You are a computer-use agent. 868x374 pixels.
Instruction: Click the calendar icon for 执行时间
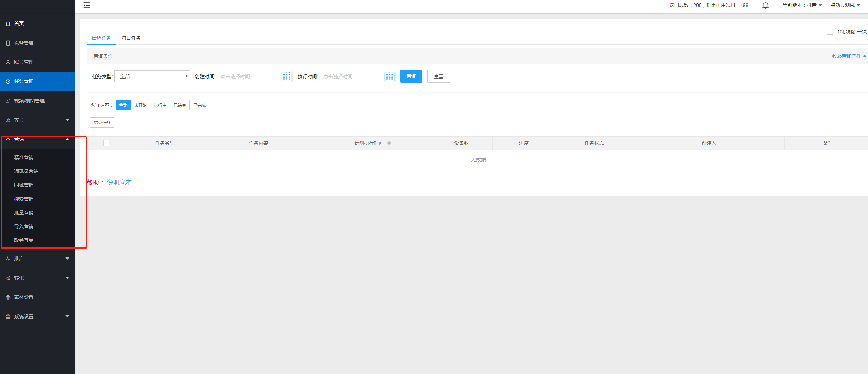[x=389, y=77]
